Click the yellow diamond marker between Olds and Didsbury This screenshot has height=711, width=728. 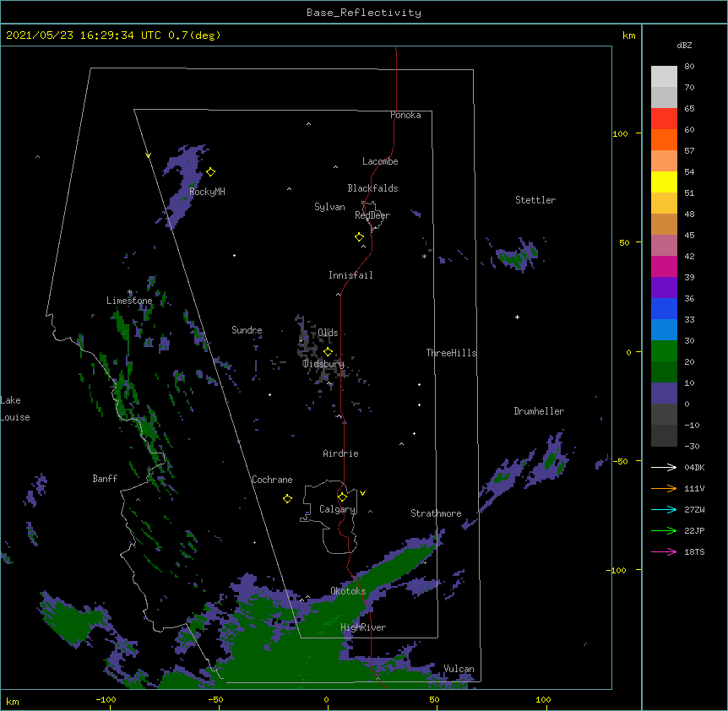[x=328, y=352]
